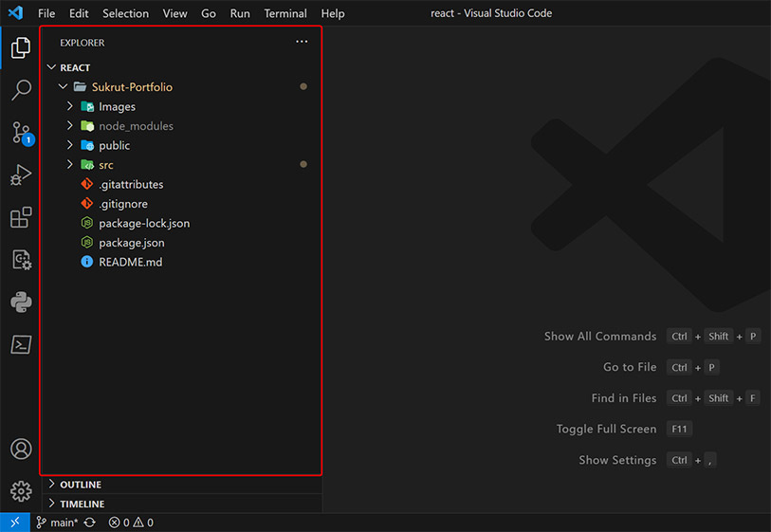Open the Run and Debug view

[x=21, y=175]
